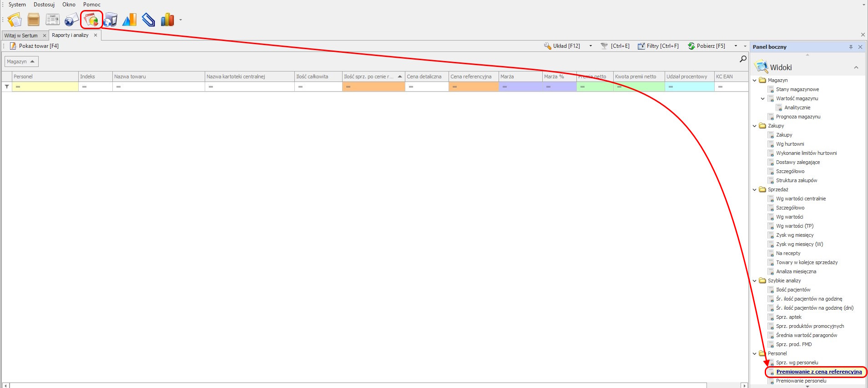Collapse the Widoki section chevron

click(x=856, y=67)
